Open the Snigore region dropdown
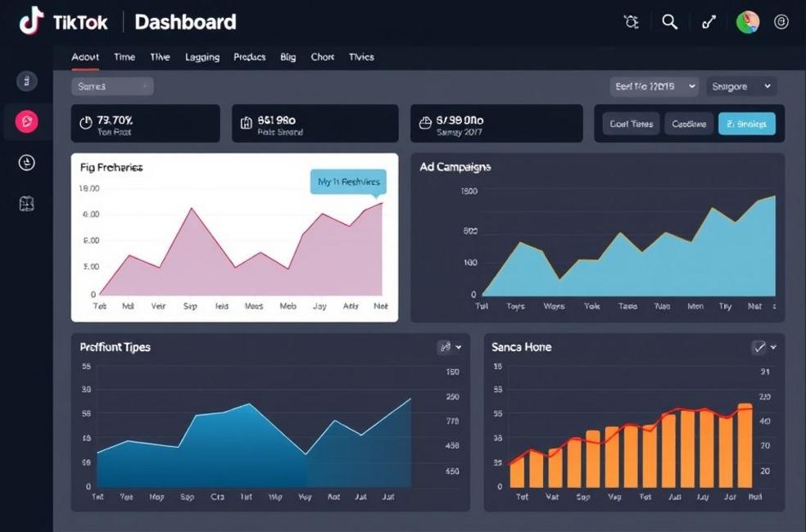Viewport: 806px width, 532px height. click(x=741, y=86)
